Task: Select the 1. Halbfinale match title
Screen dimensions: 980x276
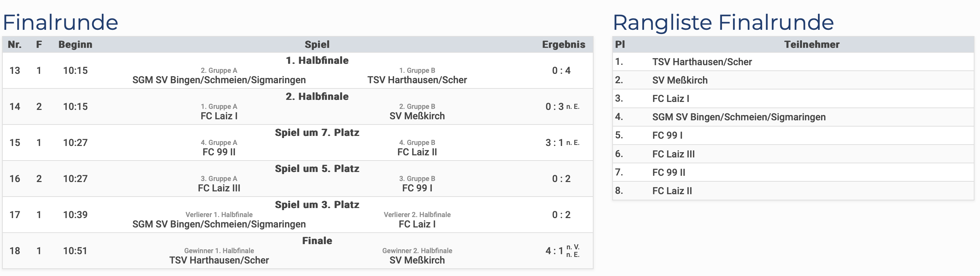Action: click(x=317, y=60)
